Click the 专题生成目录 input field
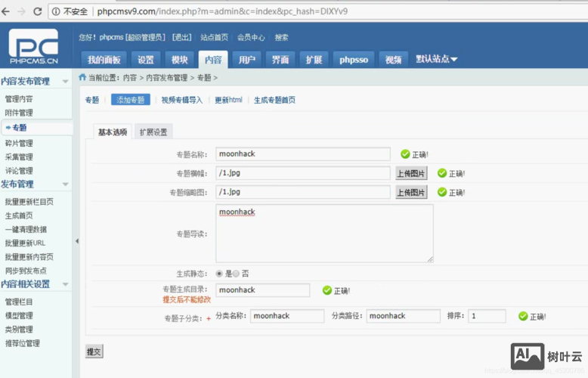The width and height of the screenshot is (588, 378). coord(262,290)
